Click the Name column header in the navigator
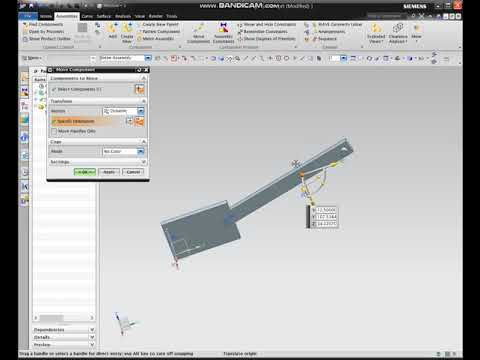 pos(40,79)
